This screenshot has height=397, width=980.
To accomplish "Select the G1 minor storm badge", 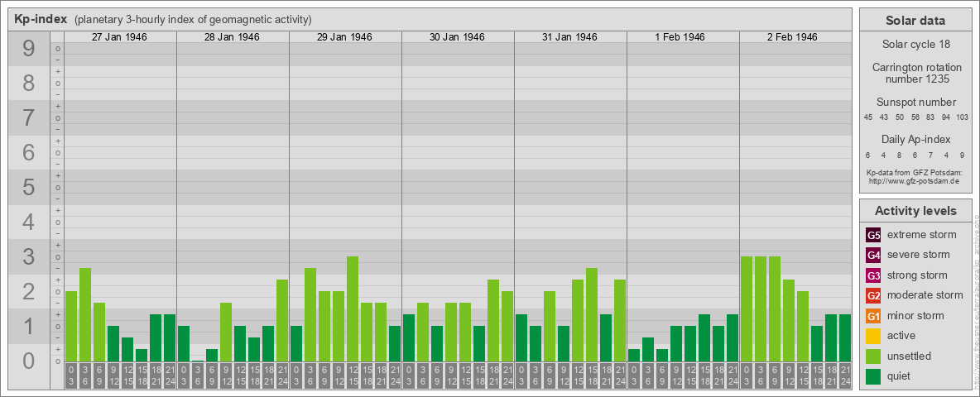I will pos(874,316).
